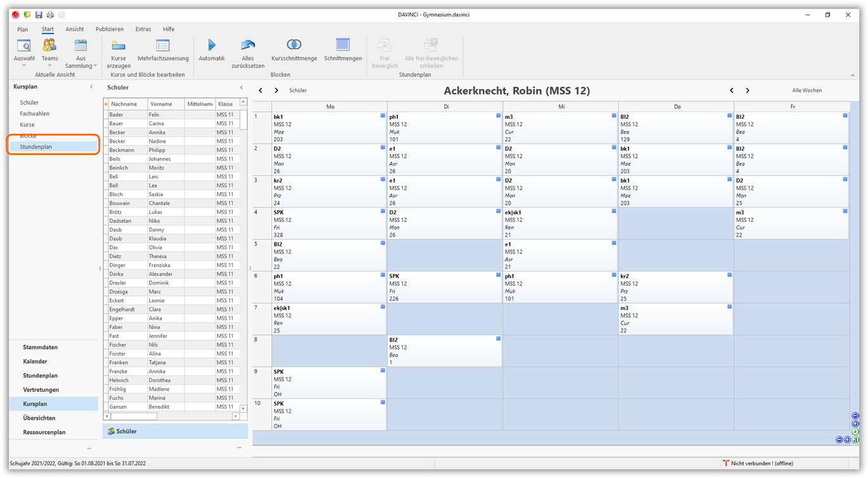Switch to the Extras menu tab
Image resolution: width=868 pixels, height=478 pixels.
pyautogui.click(x=143, y=29)
